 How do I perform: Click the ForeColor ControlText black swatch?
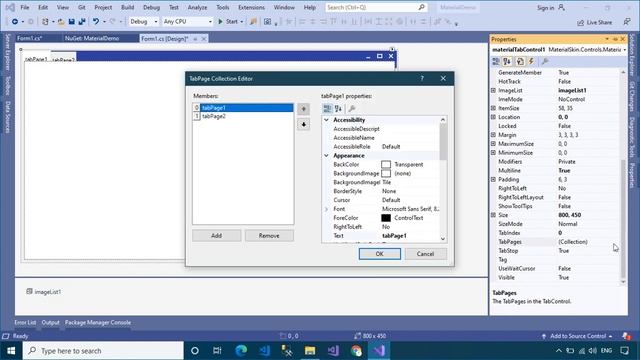click(386, 218)
